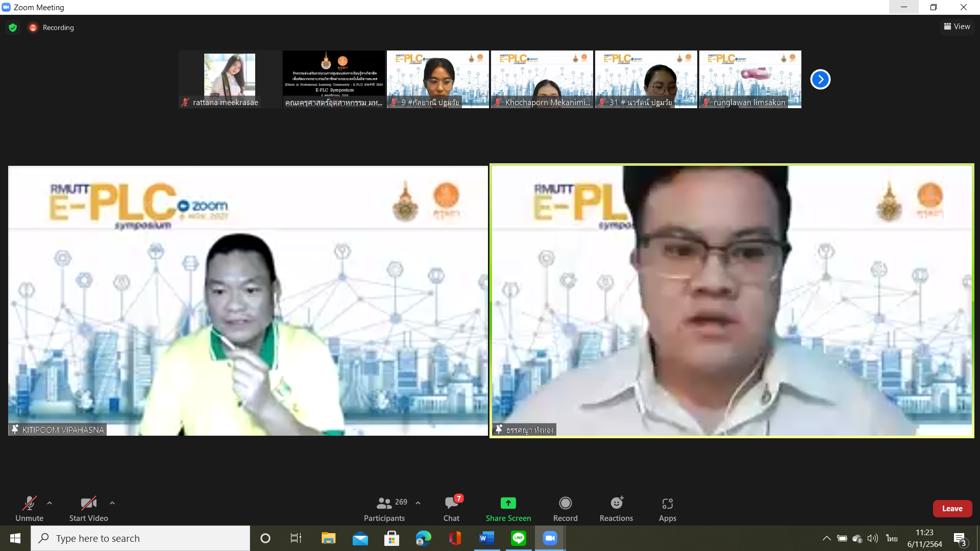The height and width of the screenshot is (551, 980).
Task: Click the Share Screen button
Action: tap(508, 509)
